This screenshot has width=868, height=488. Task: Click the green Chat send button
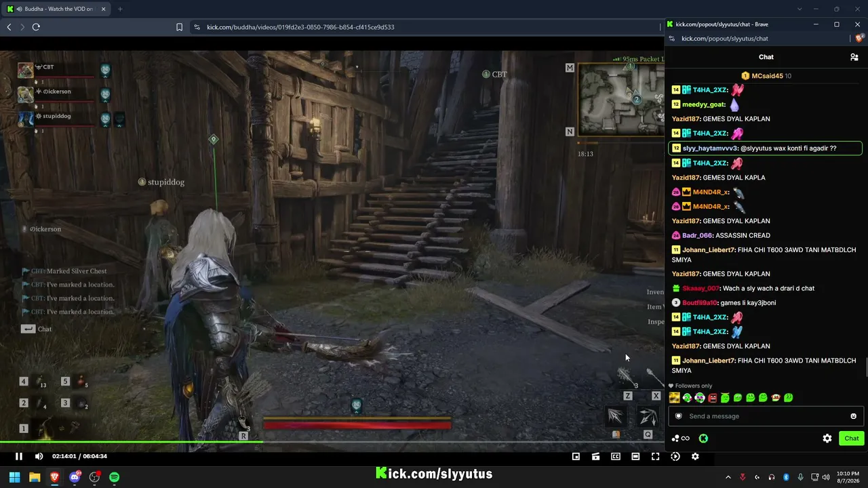coord(852,439)
